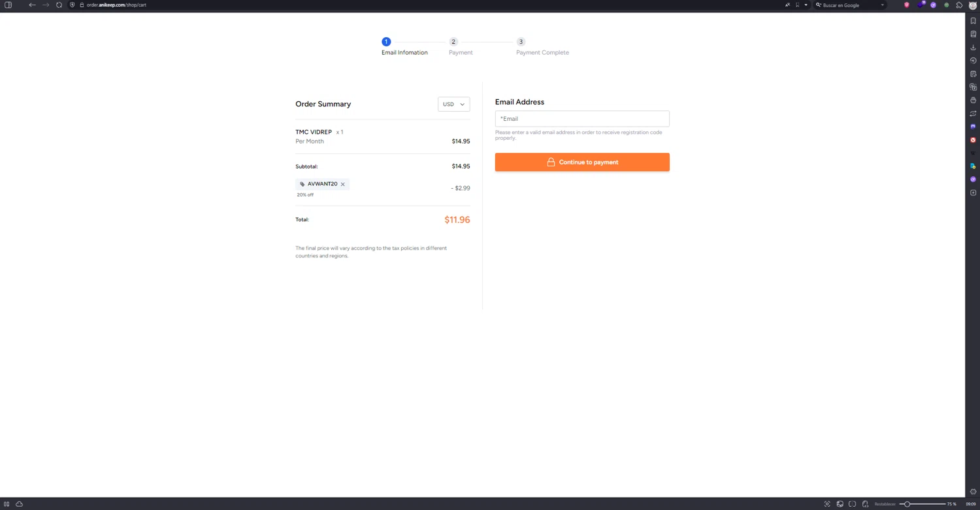The image size is (980, 510).
Task: Toggle the browser side panel button
Action: [8, 5]
